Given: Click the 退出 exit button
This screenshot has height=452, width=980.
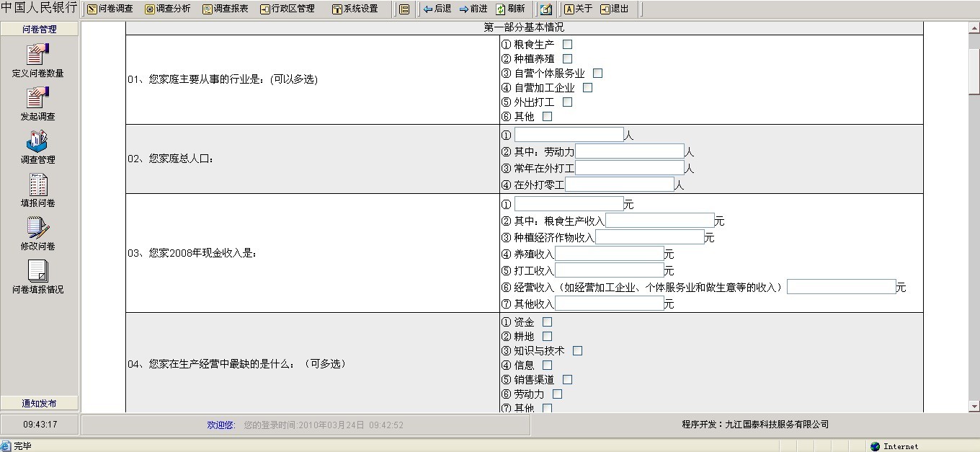Looking at the screenshot, I should click(614, 9).
